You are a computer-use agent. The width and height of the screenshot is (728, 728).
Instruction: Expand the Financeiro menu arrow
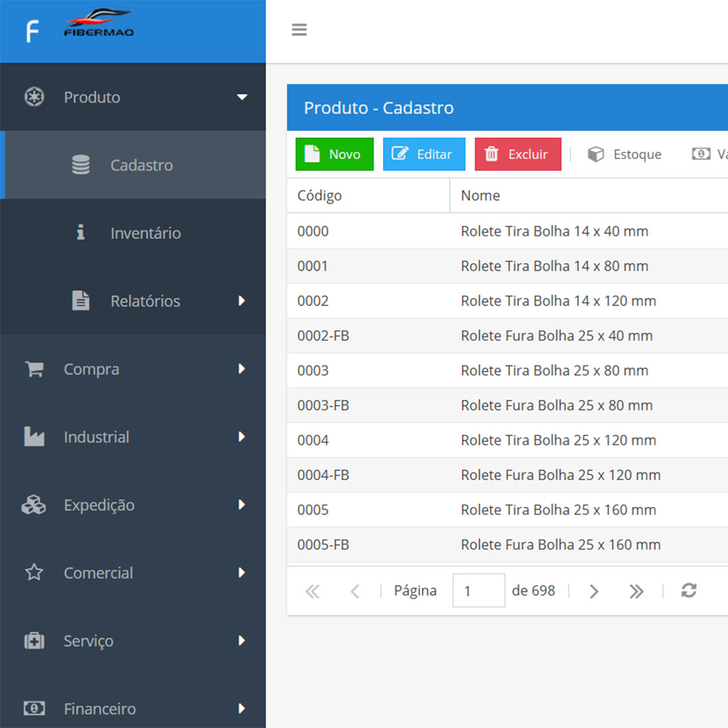[241, 708]
